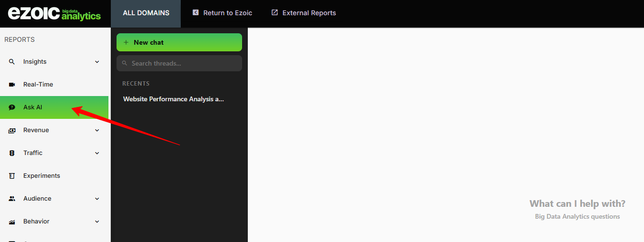Focus the Search threads field
The image size is (644, 242).
(x=179, y=63)
